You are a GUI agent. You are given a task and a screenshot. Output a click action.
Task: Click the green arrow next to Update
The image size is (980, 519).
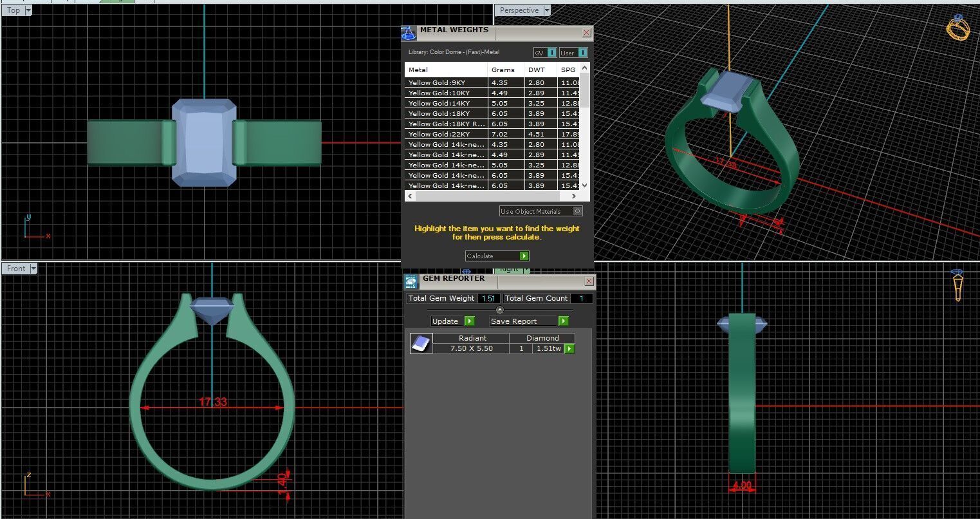click(x=470, y=321)
